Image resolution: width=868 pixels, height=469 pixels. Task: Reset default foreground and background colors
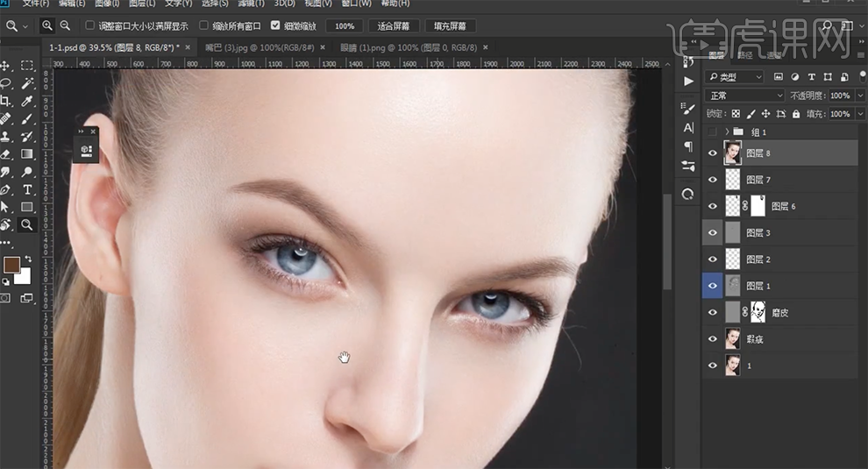coord(5,282)
